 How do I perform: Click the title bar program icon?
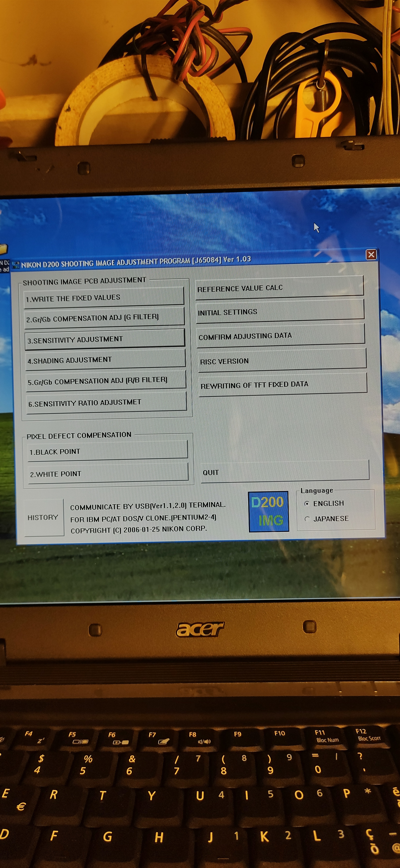pyautogui.click(x=16, y=265)
